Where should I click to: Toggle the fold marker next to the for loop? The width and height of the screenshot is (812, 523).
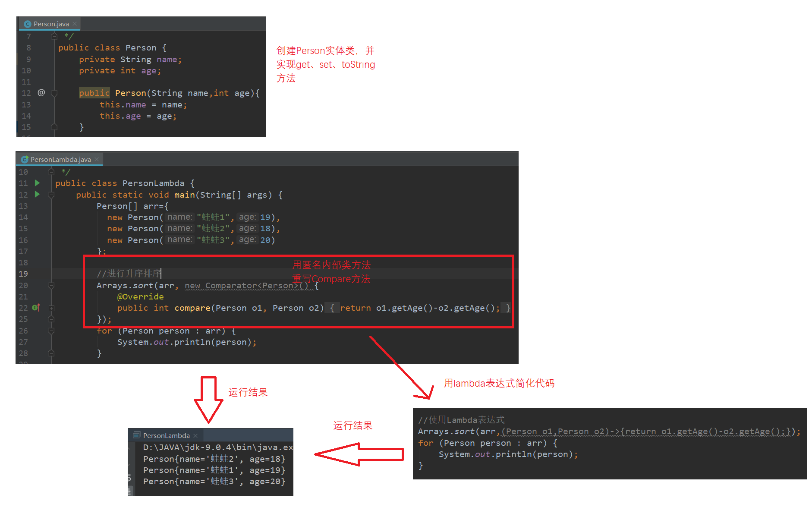51,331
